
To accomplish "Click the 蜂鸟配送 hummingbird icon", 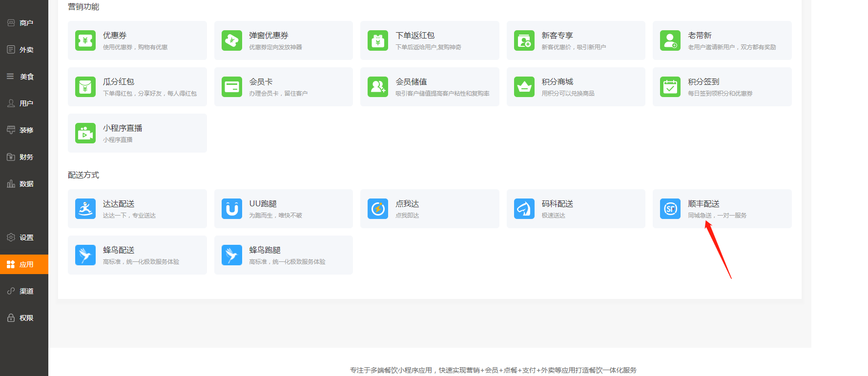I will tap(85, 255).
